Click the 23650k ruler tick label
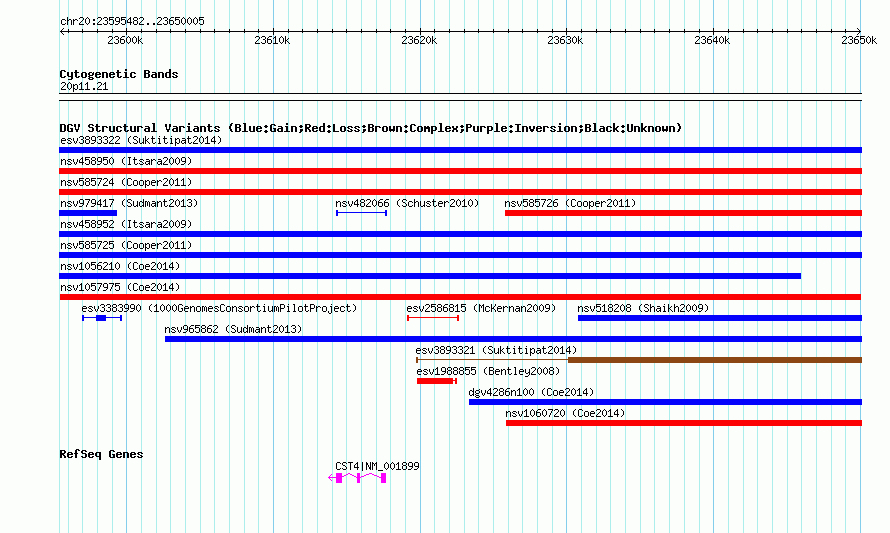The image size is (890, 533). [859, 40]
